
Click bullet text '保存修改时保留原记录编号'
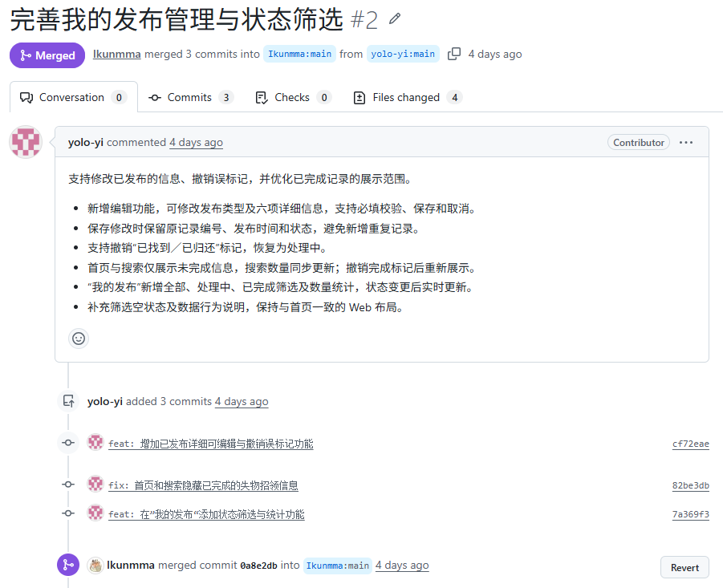coord(155,229)
